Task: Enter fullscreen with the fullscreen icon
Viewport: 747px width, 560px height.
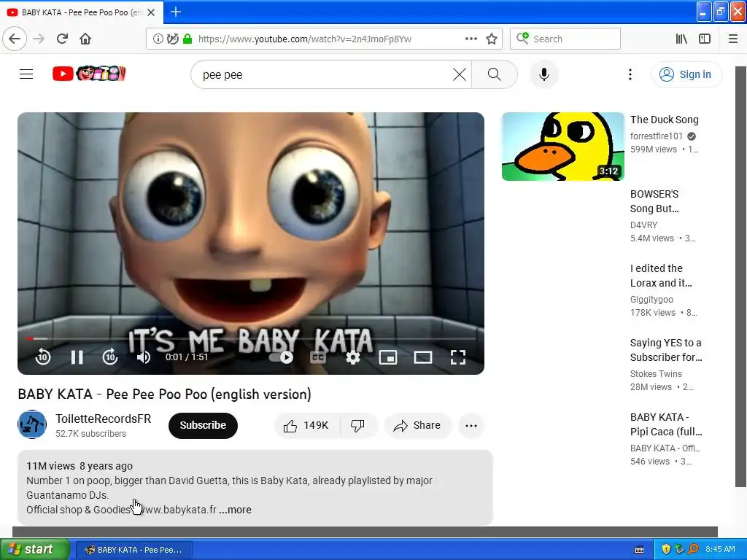Action: point(458,357)
